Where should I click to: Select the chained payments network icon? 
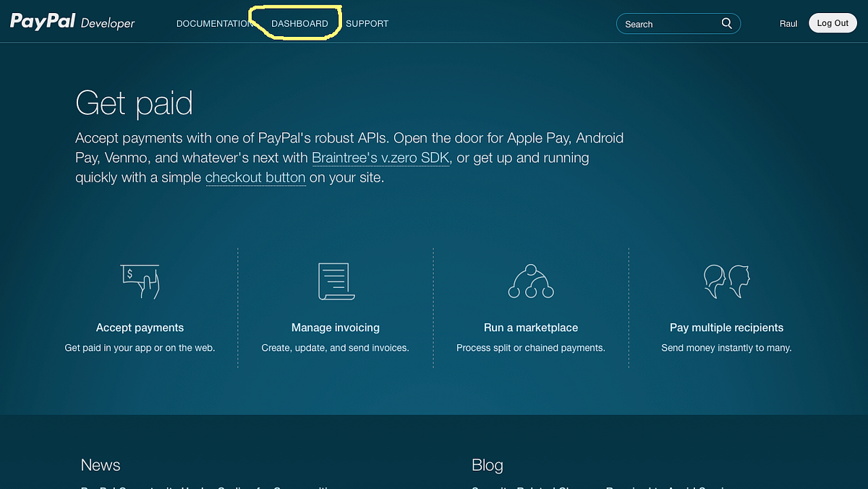530,282
